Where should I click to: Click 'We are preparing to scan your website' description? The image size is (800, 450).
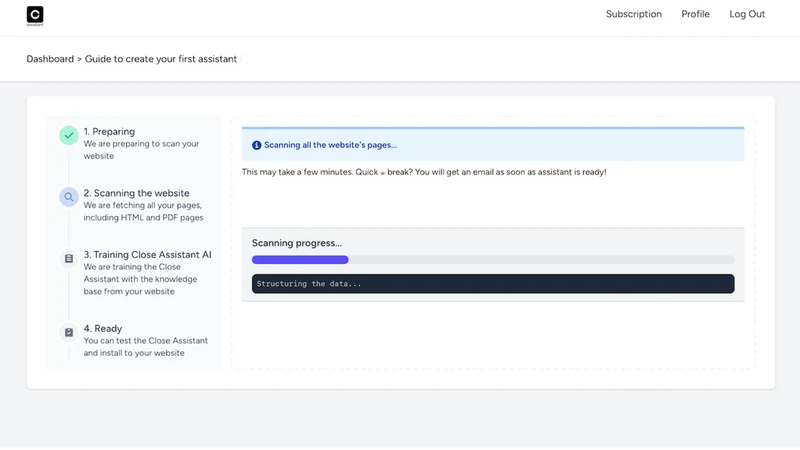click(141, 150)
